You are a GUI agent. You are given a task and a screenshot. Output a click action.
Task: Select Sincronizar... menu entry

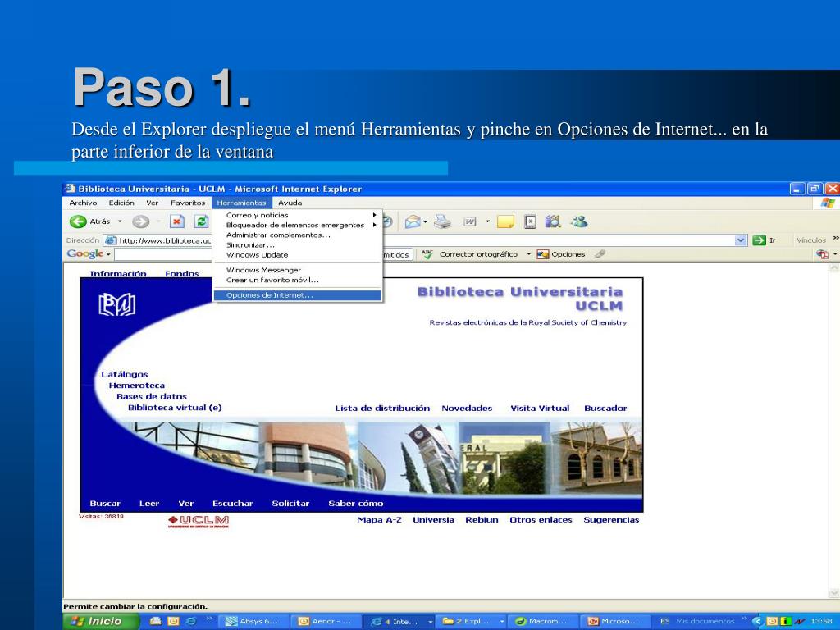point(297,244)
